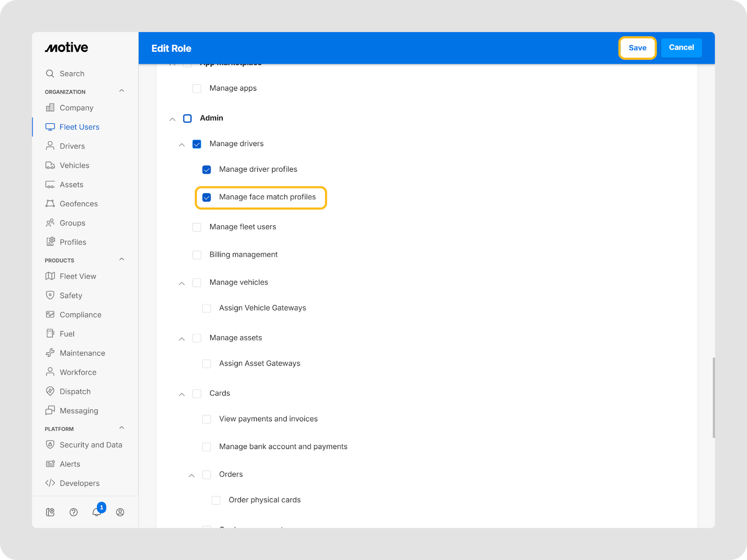Viewport: 747px width, 560px height.
Task: Open the user account profile icon
Action: (x=120, y=512)
